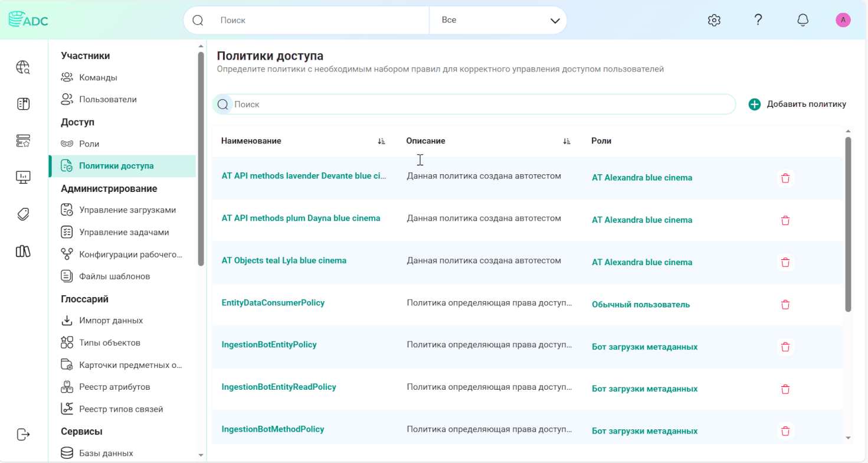Open the globe search icon in left rail

23,67
